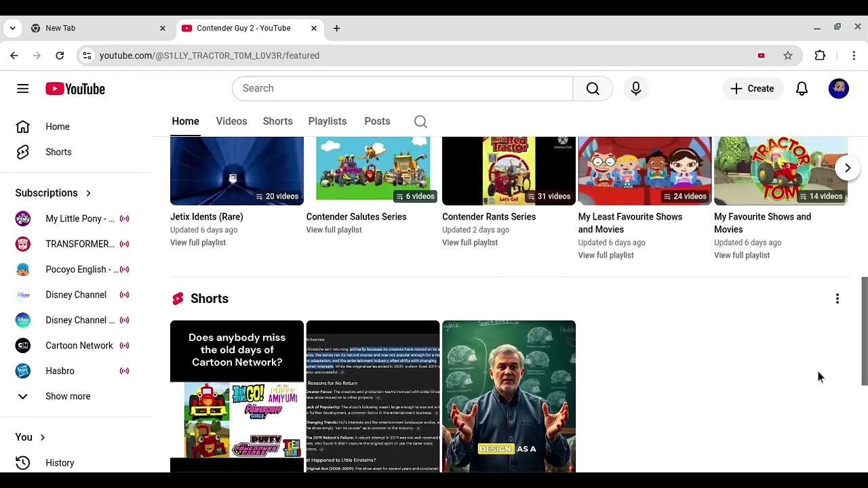Go to the YouTube logo home
This screenshot has height=488, width=868.
pos(75,89)
